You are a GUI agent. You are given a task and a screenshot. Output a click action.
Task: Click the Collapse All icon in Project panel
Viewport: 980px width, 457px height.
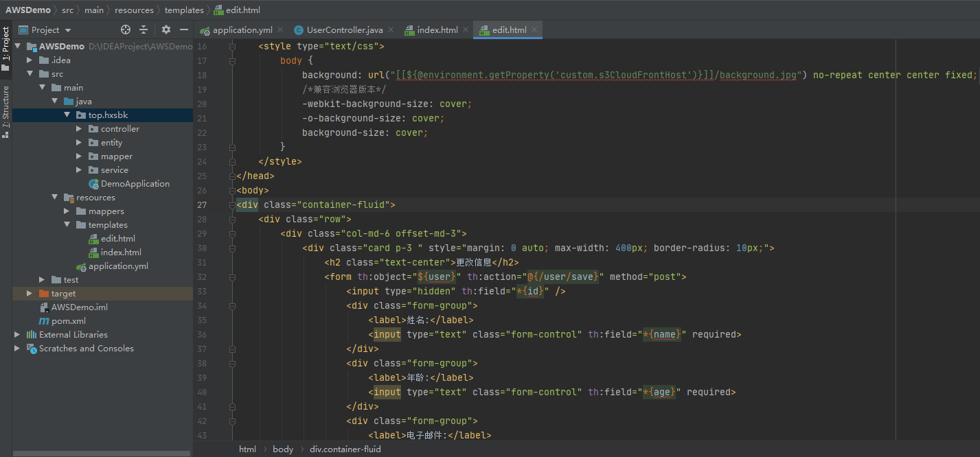pos(144,30)
